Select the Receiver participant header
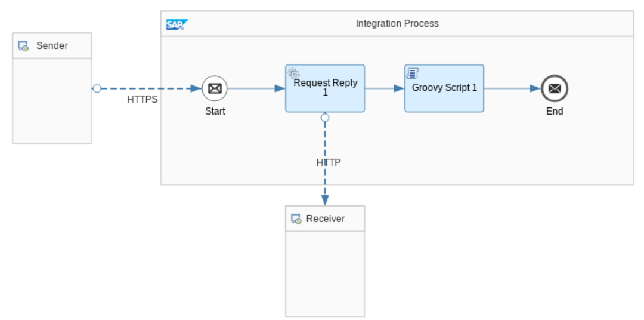644x320 pixels. click(x=325, y=219)
